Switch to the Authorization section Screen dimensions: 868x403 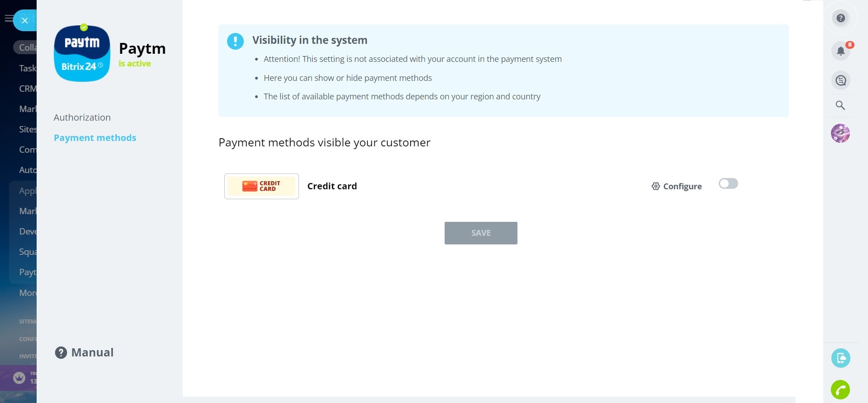pyautogui.click(x=82, y=117)
